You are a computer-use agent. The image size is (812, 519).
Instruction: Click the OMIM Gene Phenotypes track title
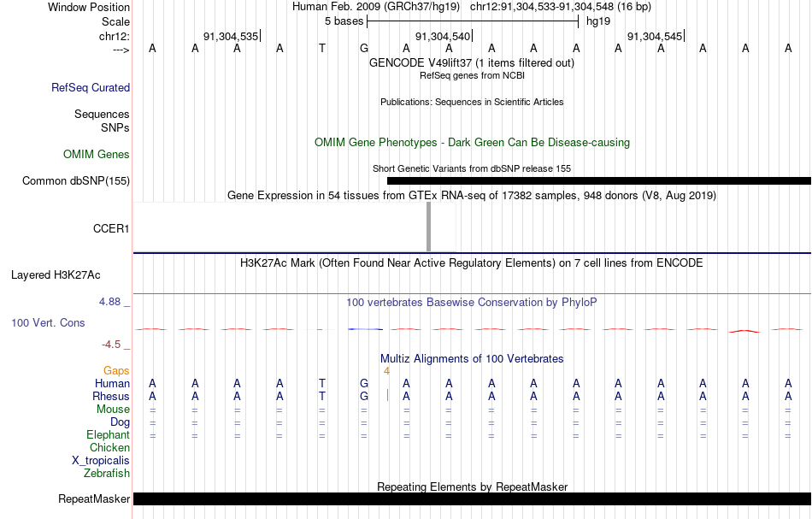pyautogui.click(x=472, y=143)
